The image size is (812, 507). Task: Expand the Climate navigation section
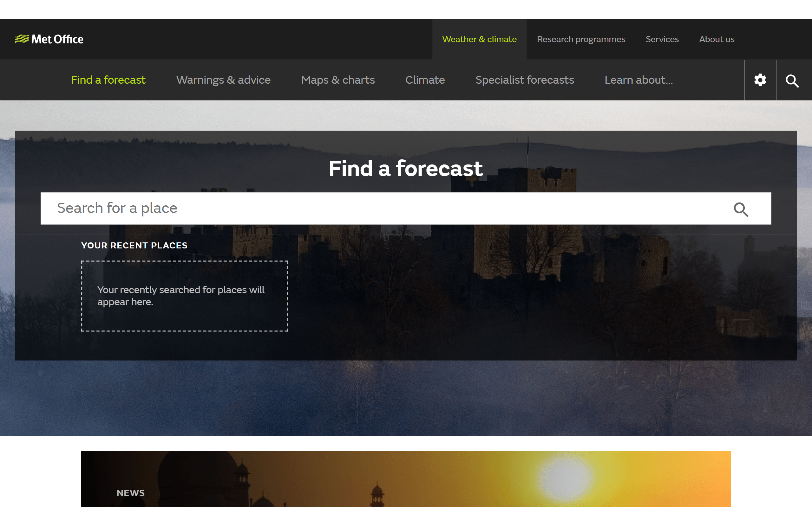tap(425, 80)
